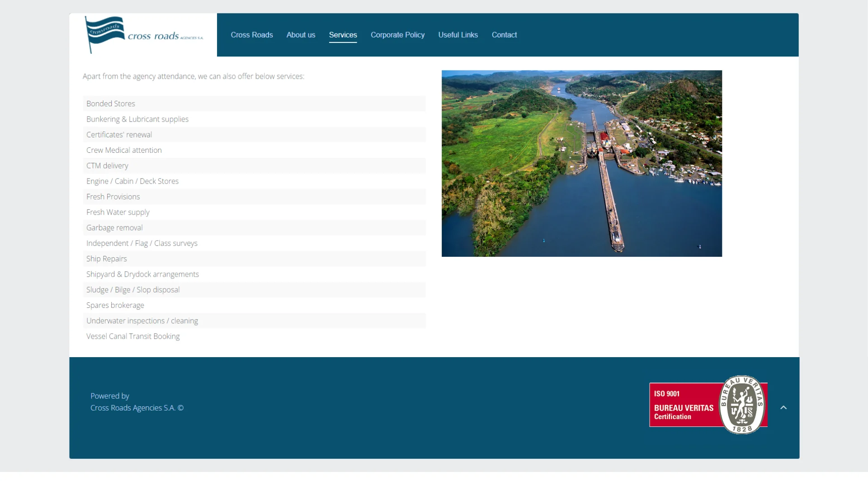The width and height of the screenshot is (868, 481).
Task: Click the Bonded Stores row
Action: pyautogui.click(x=255, y=104)
